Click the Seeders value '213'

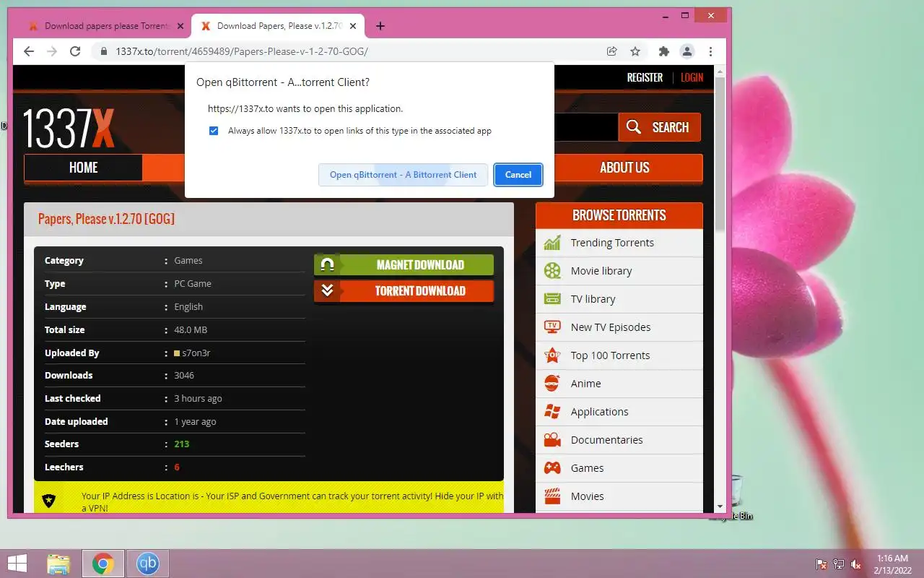[x=181, y=444]
